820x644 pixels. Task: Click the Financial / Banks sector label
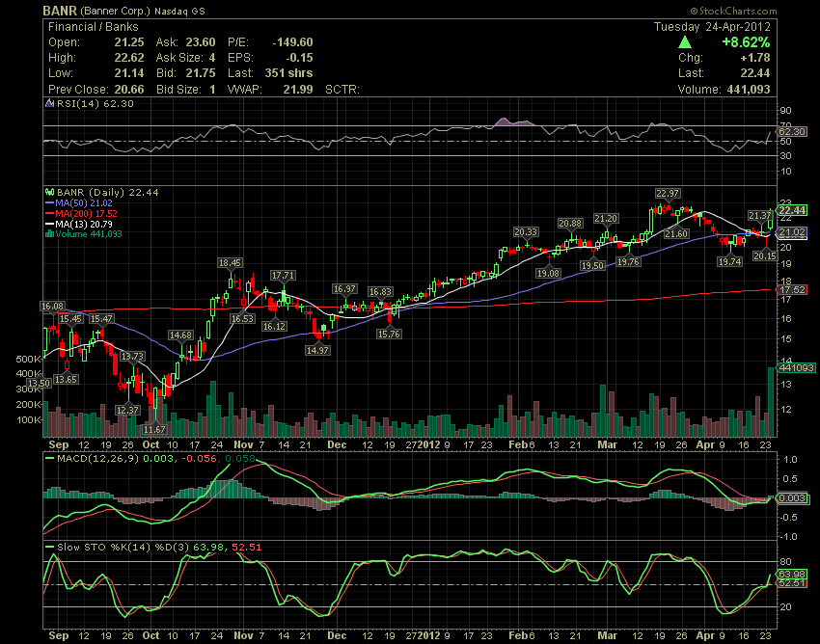[93, 27]
